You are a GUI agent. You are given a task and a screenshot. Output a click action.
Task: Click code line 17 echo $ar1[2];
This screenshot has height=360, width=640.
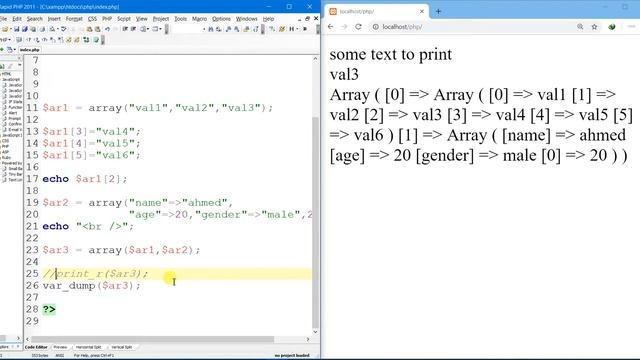[x=85, y=179]
